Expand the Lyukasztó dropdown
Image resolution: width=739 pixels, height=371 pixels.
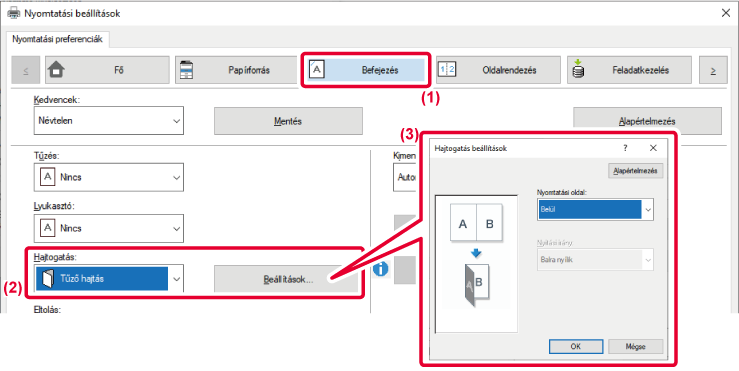(109, 228)
